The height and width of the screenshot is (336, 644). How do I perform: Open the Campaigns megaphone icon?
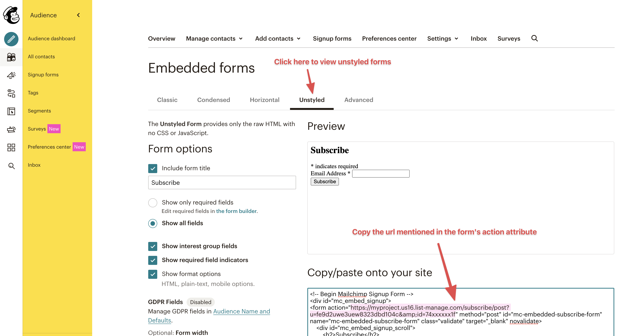point(11,75)
